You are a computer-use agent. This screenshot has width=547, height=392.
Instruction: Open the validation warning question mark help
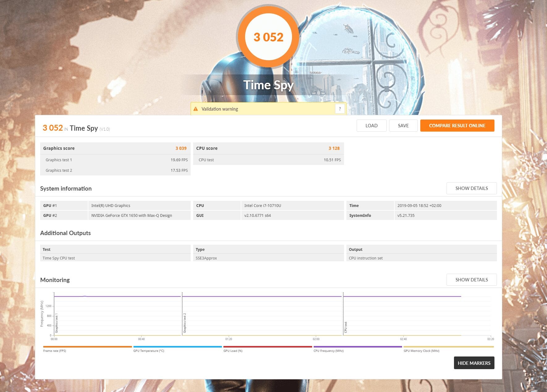coord(340,109)
